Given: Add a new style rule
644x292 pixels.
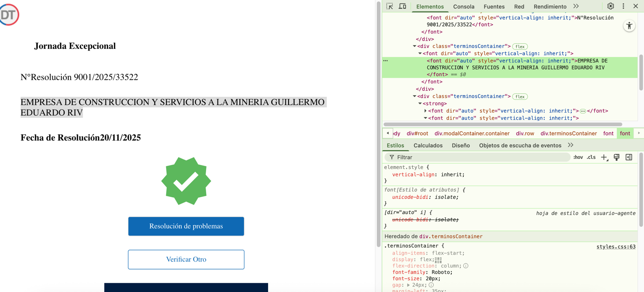Looking at the screenshot, I should pyautogui.click(x=604, y=157).
